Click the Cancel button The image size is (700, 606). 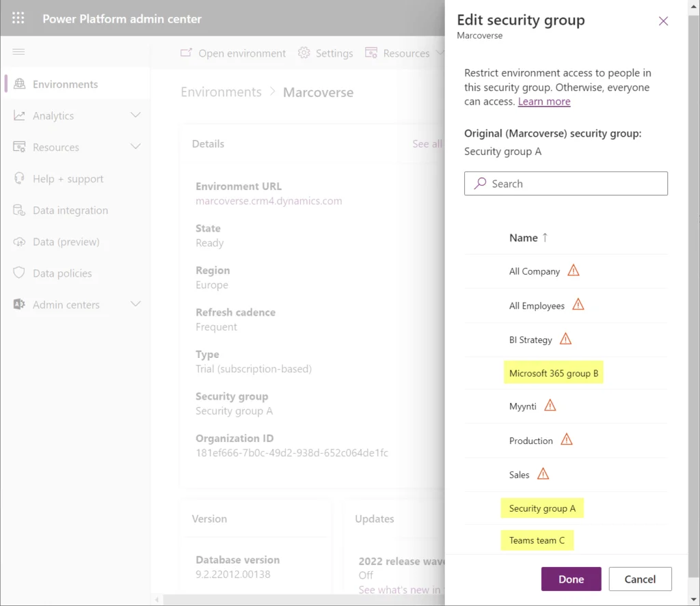(640, 579)
